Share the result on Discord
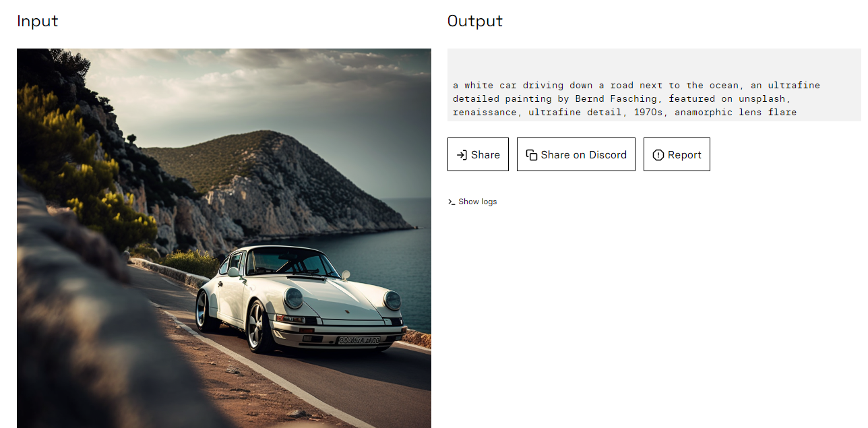Viewport: 868px width, 428px height. 576,154
